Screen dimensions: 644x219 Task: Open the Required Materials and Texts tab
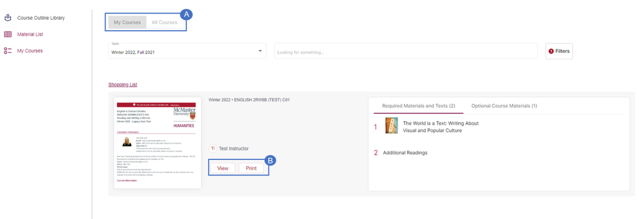click(x=418, y=106)
